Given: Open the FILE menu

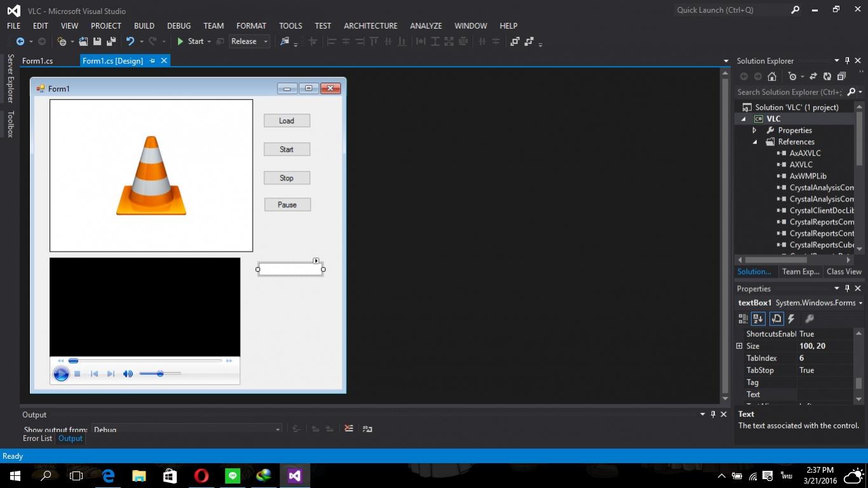Looking at the screenshot, I should click(13, 25).
